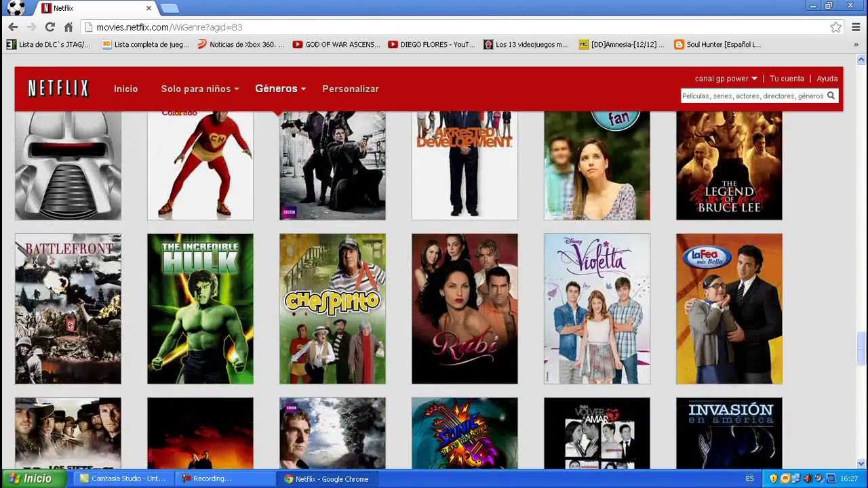This screenshot has height=488, width=868.
Task: Switch to the Netflix browser tab
Action: [95, 8]
